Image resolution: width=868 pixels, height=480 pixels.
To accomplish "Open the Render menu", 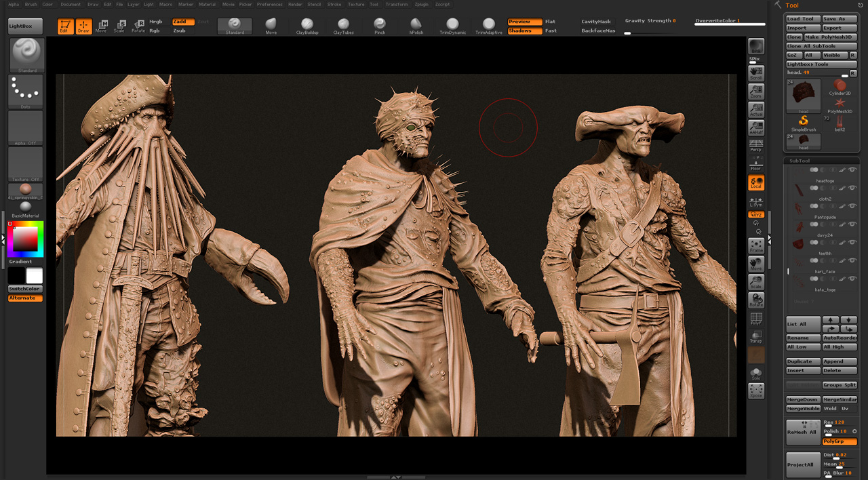I will [295, 4].
